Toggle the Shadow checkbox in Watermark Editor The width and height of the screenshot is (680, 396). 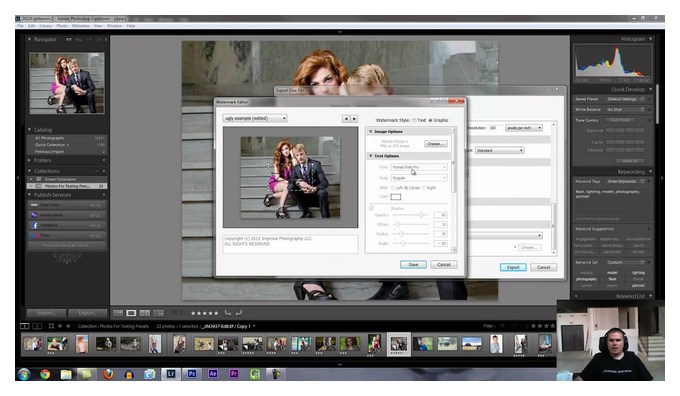371,208
